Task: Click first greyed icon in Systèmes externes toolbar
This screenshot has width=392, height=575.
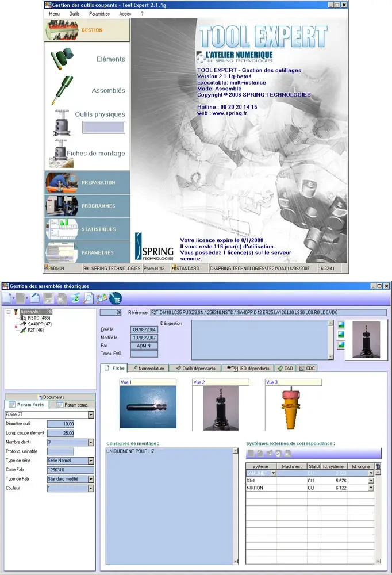Action: (x=251, y=453)
